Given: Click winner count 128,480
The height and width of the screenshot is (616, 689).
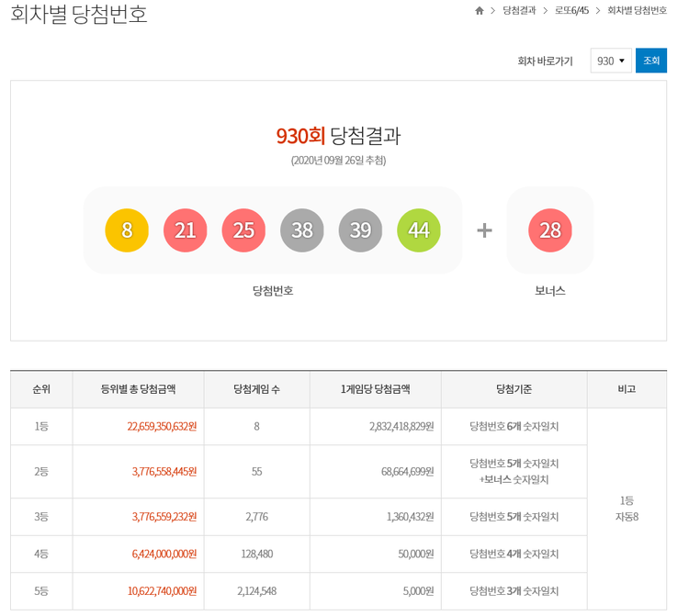Looking at the screenshot, I should (256, 554).
